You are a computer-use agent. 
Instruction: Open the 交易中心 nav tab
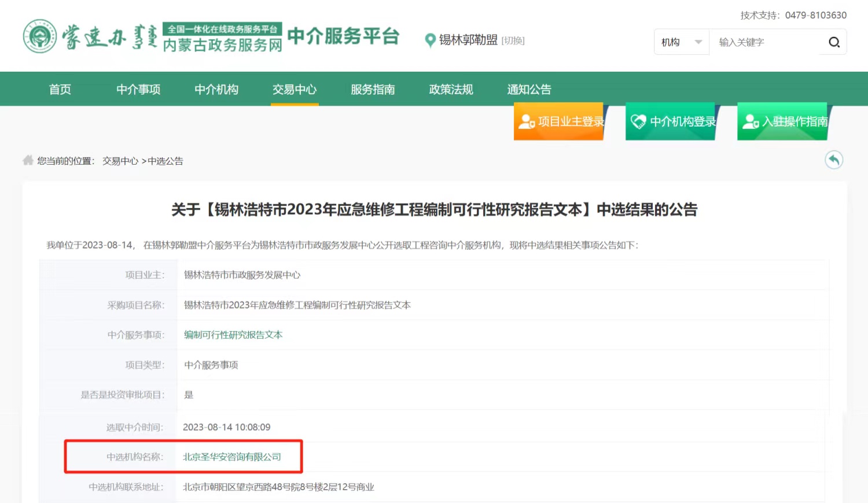pos(295,89)
